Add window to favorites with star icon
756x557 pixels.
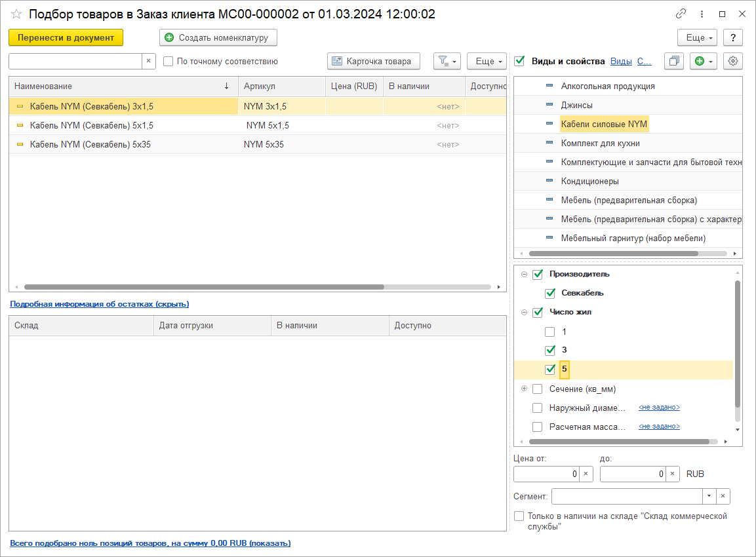point(16,14)
